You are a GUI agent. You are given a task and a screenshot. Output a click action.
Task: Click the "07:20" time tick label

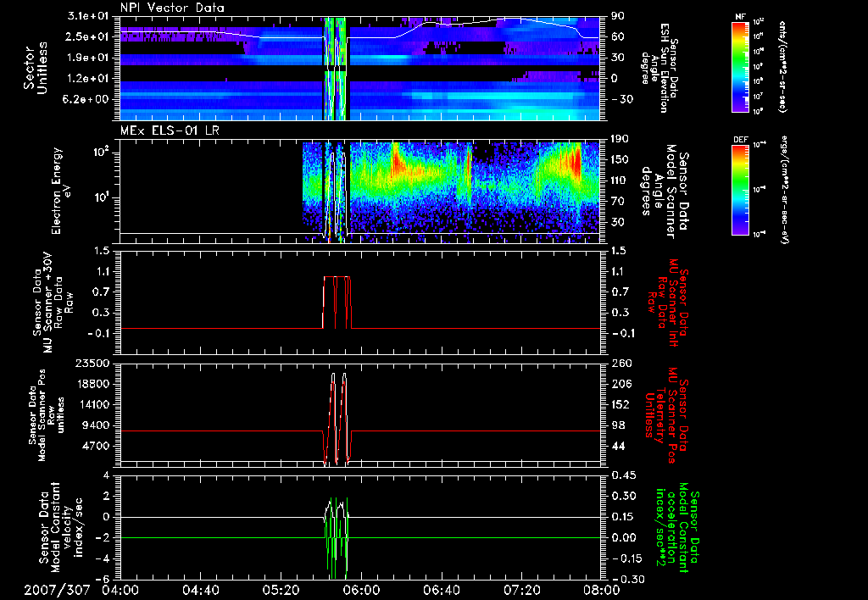[x=521, y=590]
